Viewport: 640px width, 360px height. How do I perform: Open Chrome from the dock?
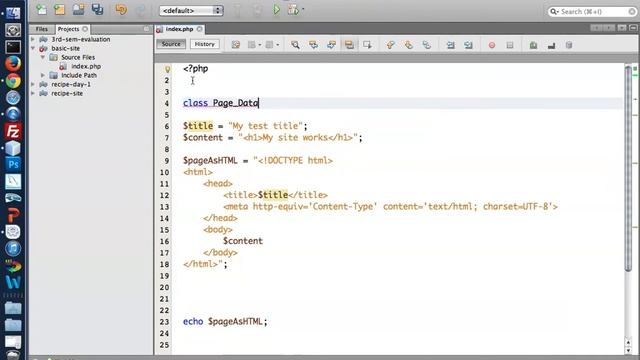point(13,81)
